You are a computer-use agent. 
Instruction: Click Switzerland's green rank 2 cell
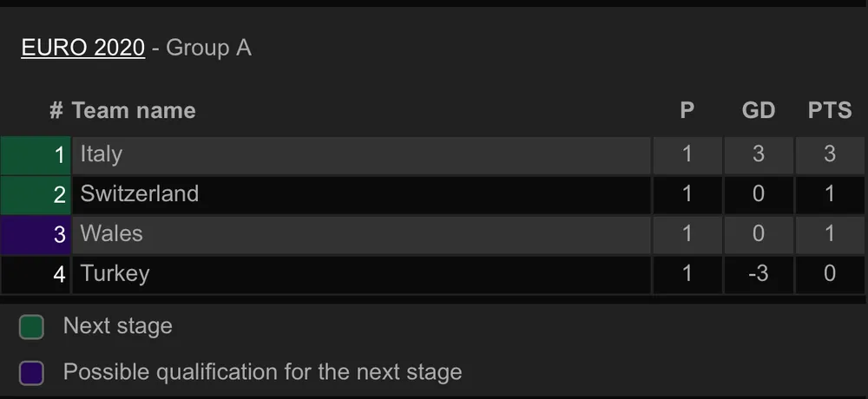pyautogui.click(x=36, y=194)
